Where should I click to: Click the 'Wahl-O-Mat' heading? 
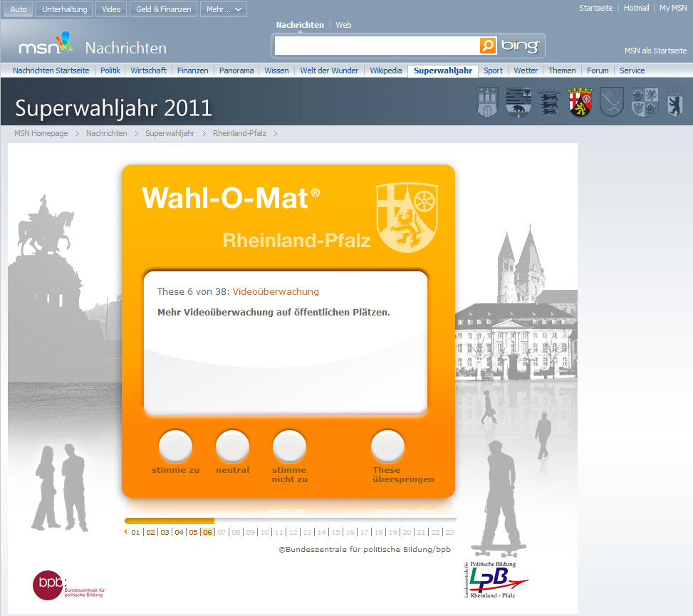[231, 197]
